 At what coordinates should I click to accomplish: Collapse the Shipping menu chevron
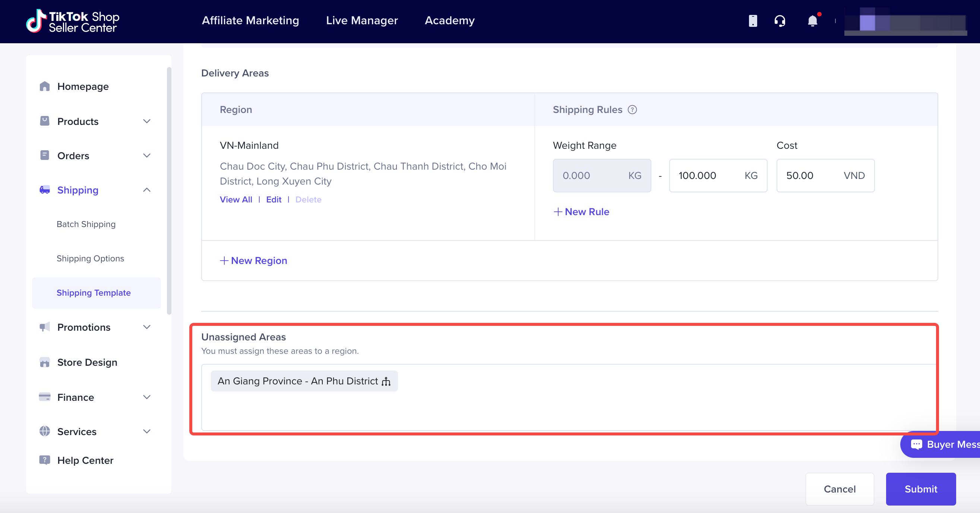pyautogui.click(x=147, y=189)
